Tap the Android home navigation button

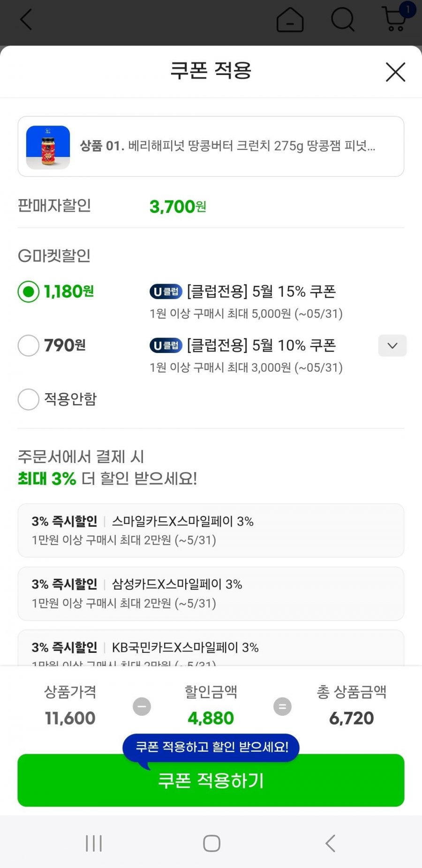211,843
